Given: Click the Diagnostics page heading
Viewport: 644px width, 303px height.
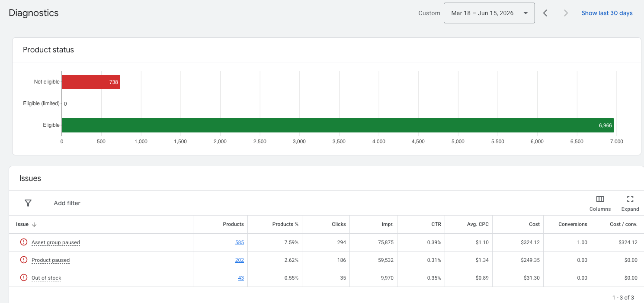Looking at the screenshot, I should click(x=34, y=13).
